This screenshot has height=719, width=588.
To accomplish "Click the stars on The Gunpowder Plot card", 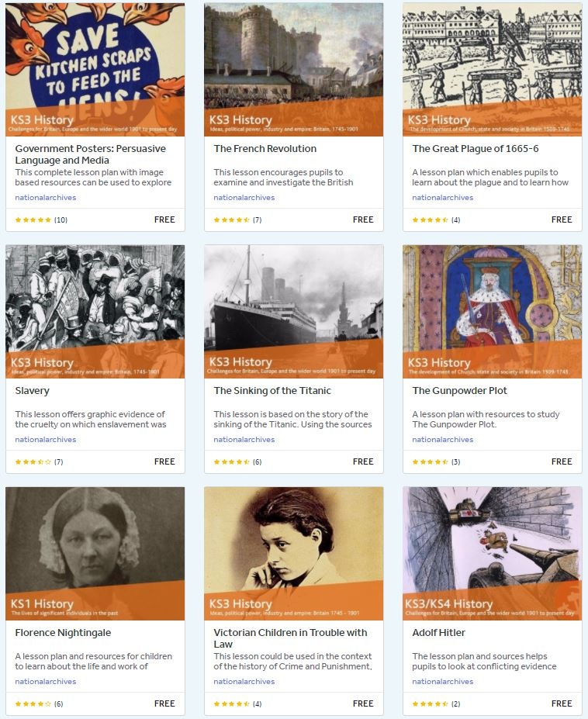I will (x=430, y=461).
